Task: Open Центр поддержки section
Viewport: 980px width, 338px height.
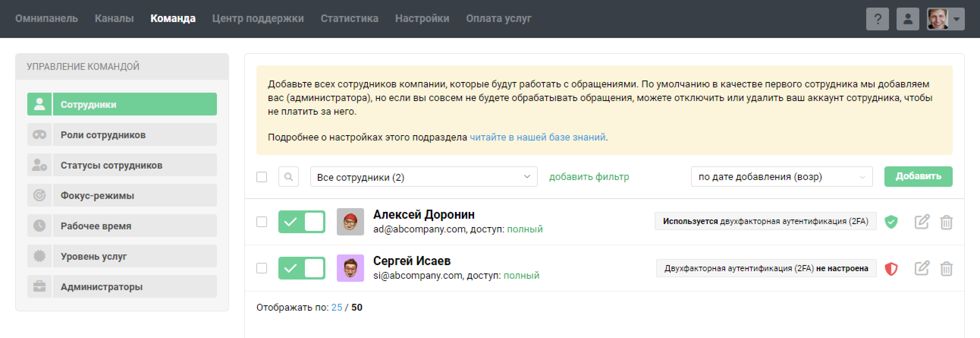Action: 258,18
